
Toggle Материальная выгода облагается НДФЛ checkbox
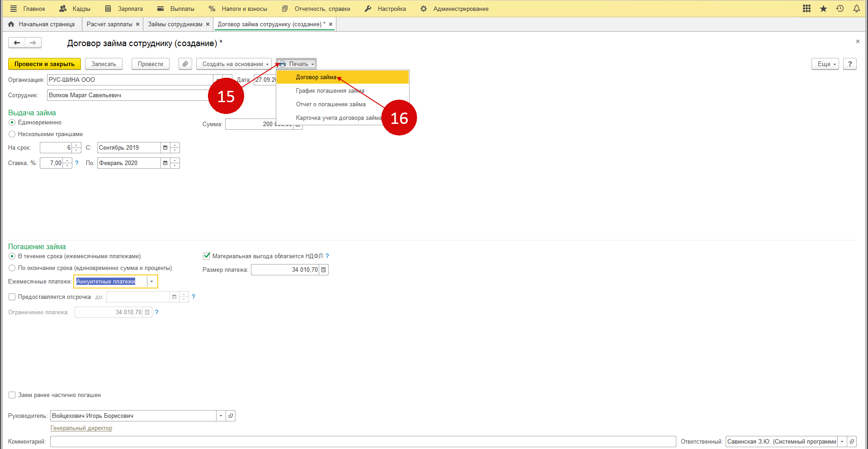[207, 256]
